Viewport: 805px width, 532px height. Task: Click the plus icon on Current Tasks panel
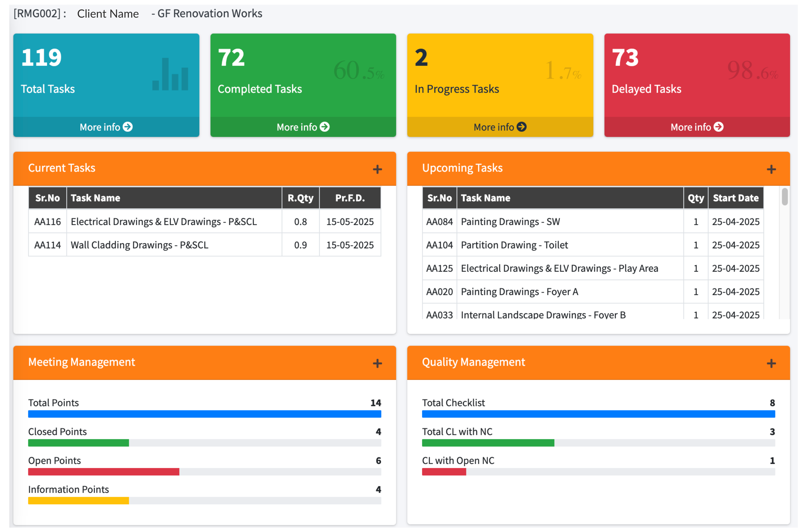point(378,169)
